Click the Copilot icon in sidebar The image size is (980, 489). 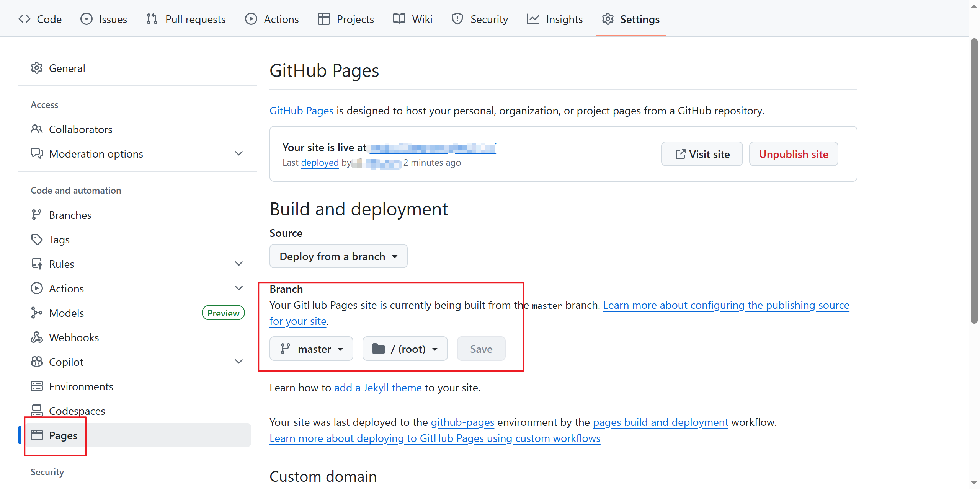(x=37, y=362)
